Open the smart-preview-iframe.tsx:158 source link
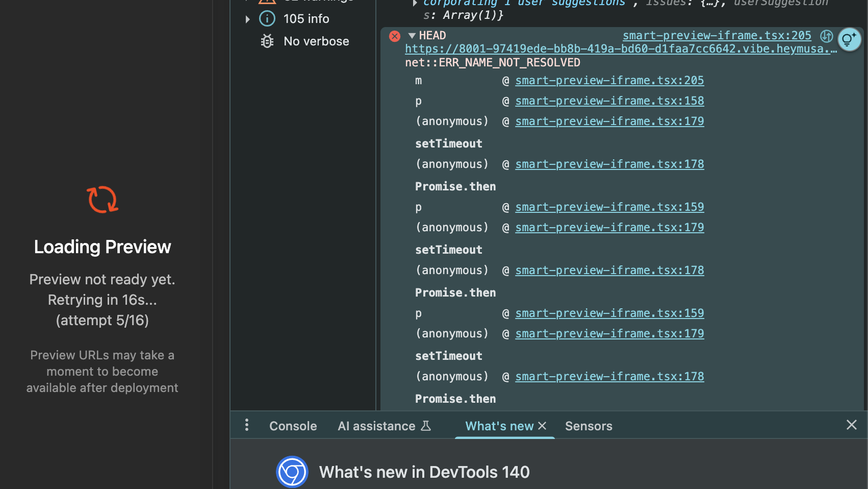The height and width of the screenshot is (489, 868). pos(609,101)
